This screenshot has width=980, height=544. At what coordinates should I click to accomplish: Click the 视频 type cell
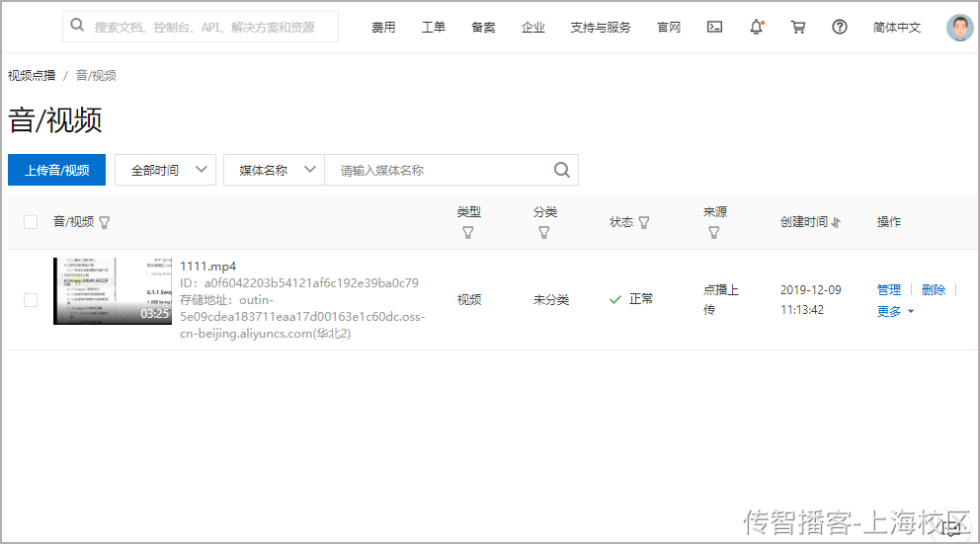pos(469,300)
